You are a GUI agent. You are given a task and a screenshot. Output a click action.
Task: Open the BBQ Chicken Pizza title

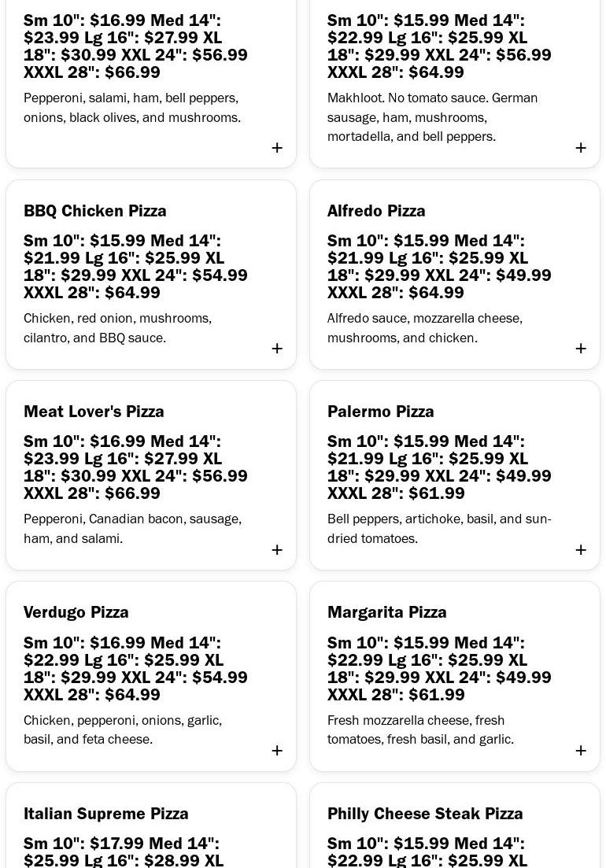[x=95, y=211]
